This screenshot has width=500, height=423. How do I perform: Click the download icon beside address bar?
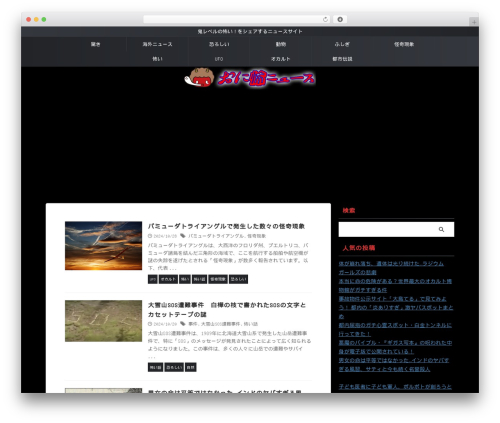click(x=340, y=19)
